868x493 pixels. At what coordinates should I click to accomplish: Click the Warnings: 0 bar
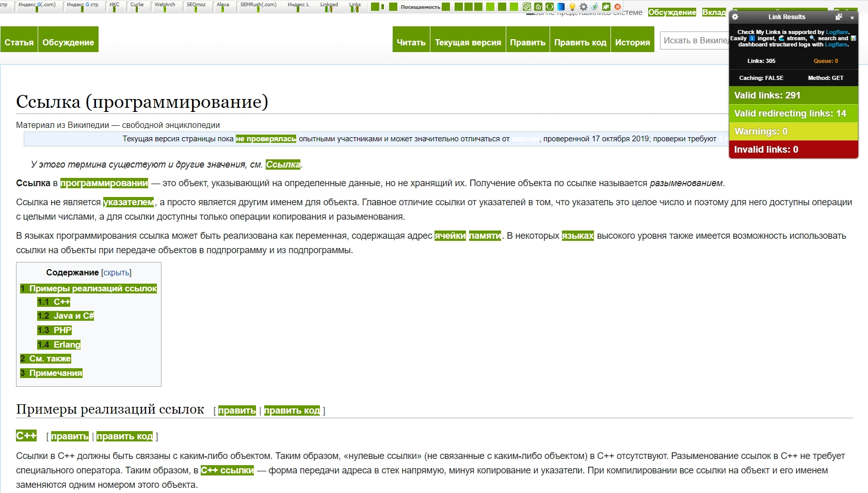coord(793,132)
